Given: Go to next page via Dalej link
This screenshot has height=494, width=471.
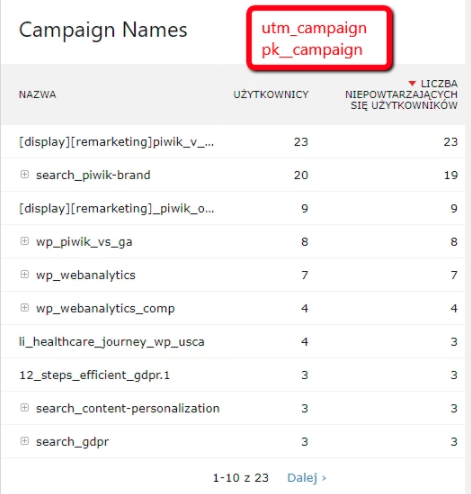Looking at the screenshot, I should pos(307,478).
